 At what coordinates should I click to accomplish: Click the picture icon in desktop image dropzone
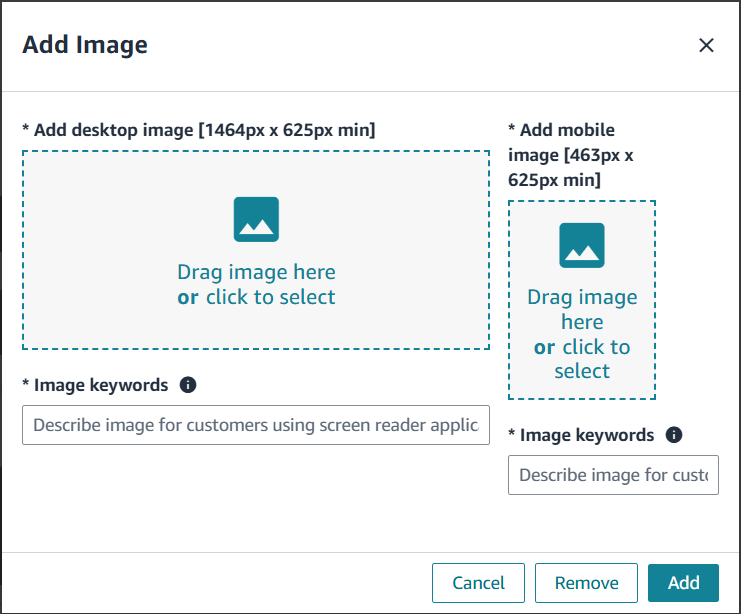pyautogui.click(x=256, y=219)
